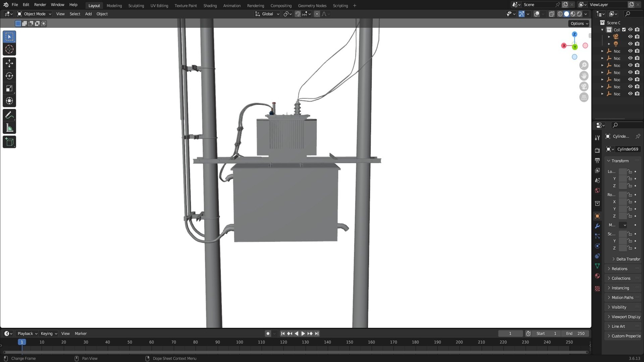Enable snapping magnet toggle
This screenshot has width=644, height=362.
point(298,14)
